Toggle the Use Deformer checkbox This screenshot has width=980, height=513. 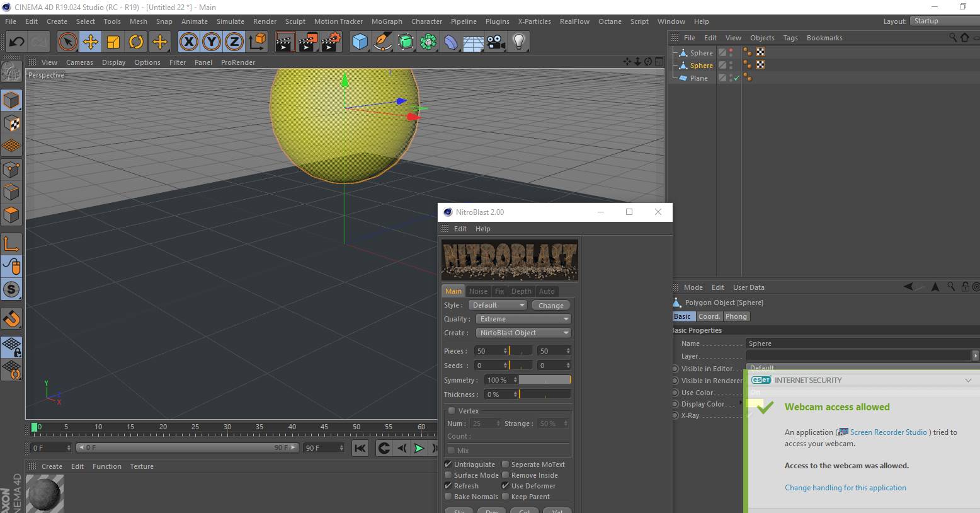(505, 486)
